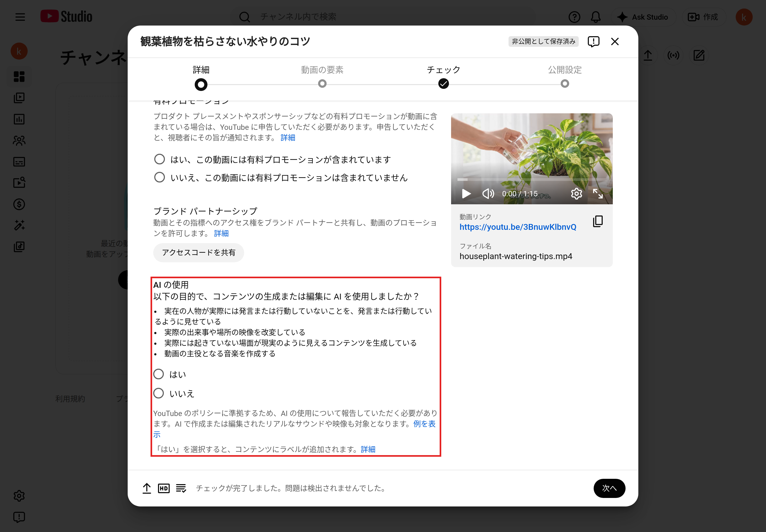The image size is (766, 532).
Task: Open the 例を表示 link
Action: (424, 424)
